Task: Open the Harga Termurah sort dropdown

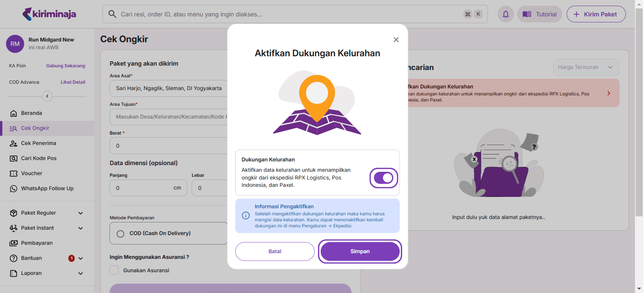Action: pyautogui.click(x=586, y=67)
